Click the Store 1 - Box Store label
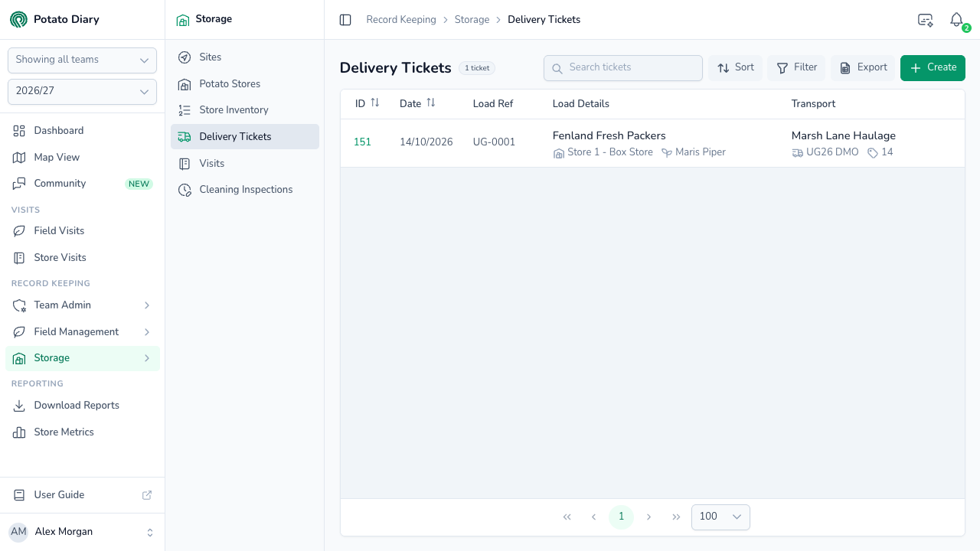Screen dimensions: 980x551 pos(610,153)
